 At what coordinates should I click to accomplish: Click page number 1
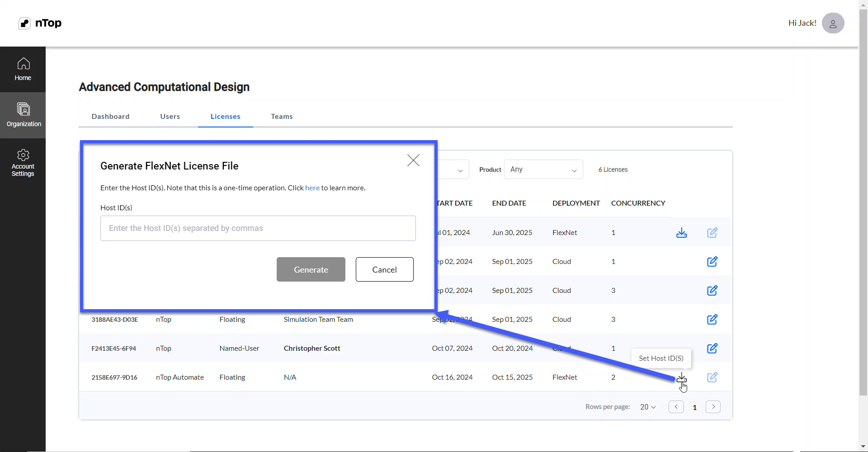click(x=694, y=407)
